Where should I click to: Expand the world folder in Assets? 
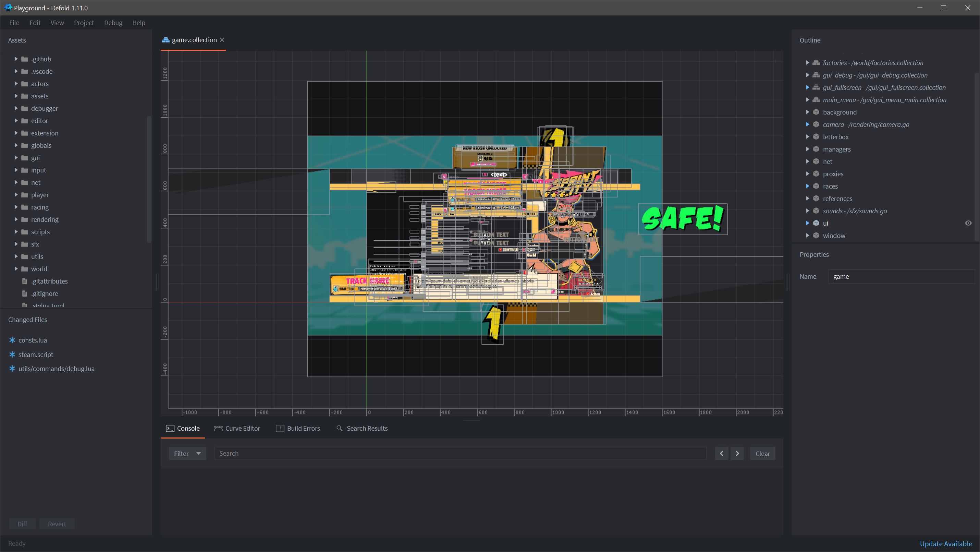click(16, 269)
